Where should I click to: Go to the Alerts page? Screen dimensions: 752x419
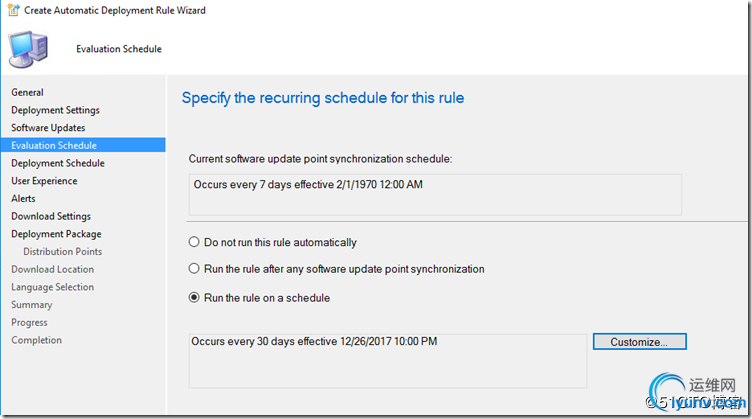coord(23,199)
